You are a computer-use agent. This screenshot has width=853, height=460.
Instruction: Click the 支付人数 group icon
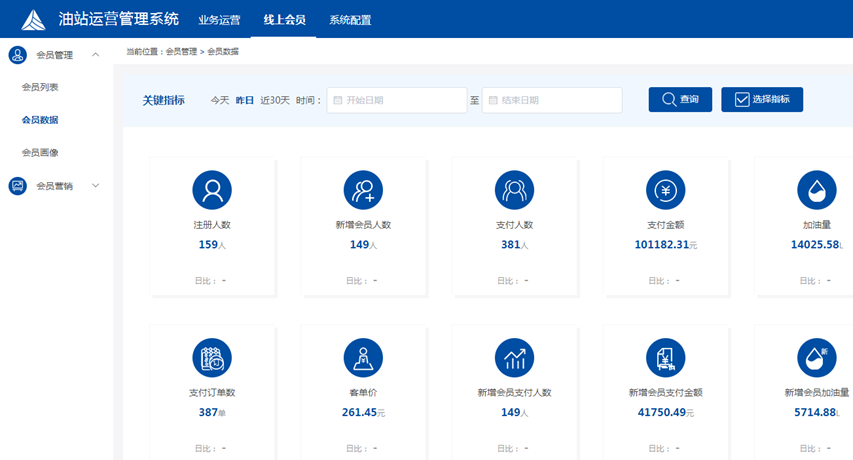tap(515, 190)
